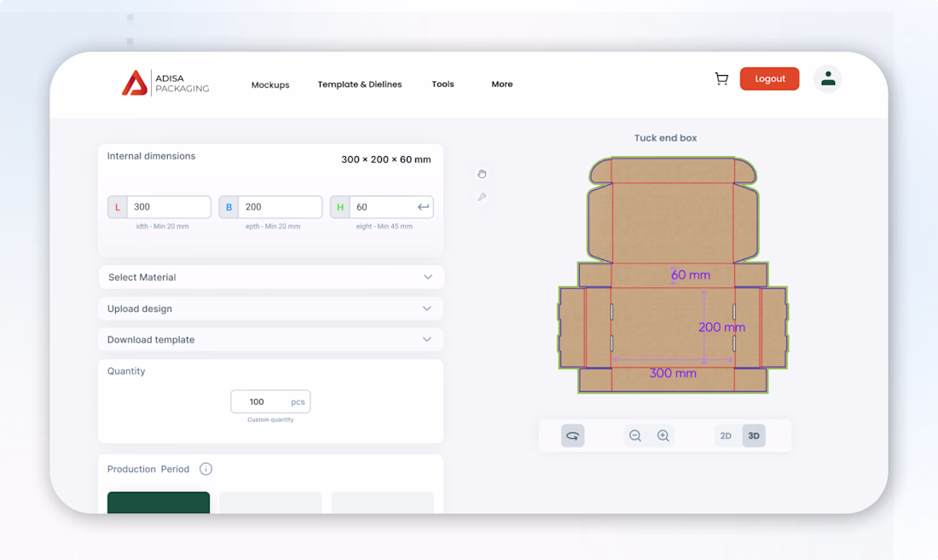Image resolution: width=938 pixels, height=560 pixels.
Task: Zoom out the dieline preview
Action: tap(635, 436)
